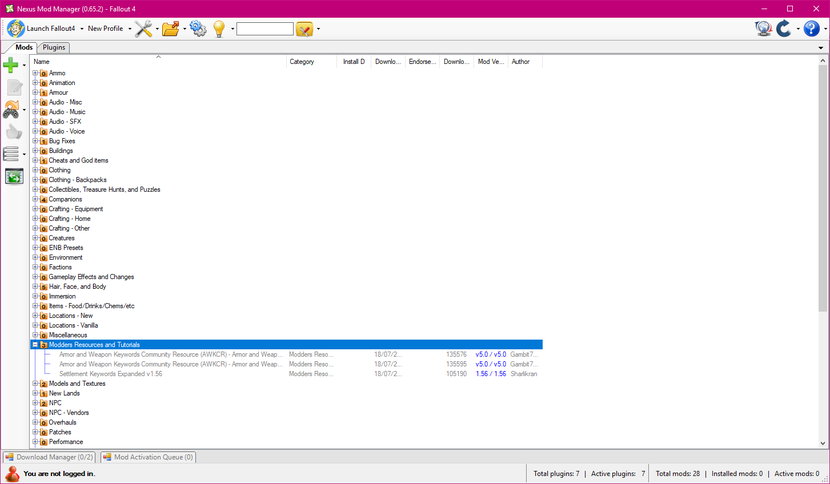Open the Launch Fallout4 dropdown arrow

coord(82,29)
